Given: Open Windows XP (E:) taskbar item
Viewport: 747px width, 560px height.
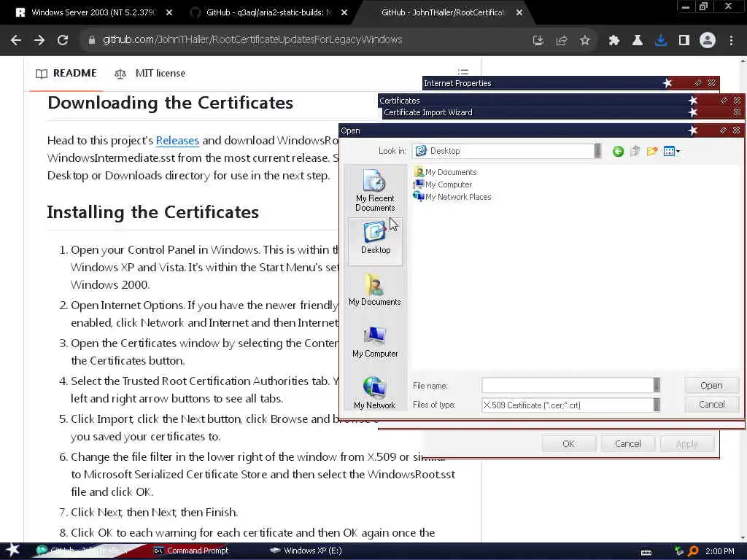Looking at the screenshot, I should pos(306,551).
